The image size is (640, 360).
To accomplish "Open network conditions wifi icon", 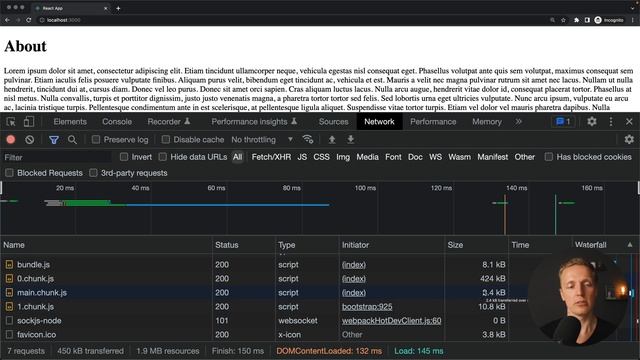I will [x=308, y=140].
